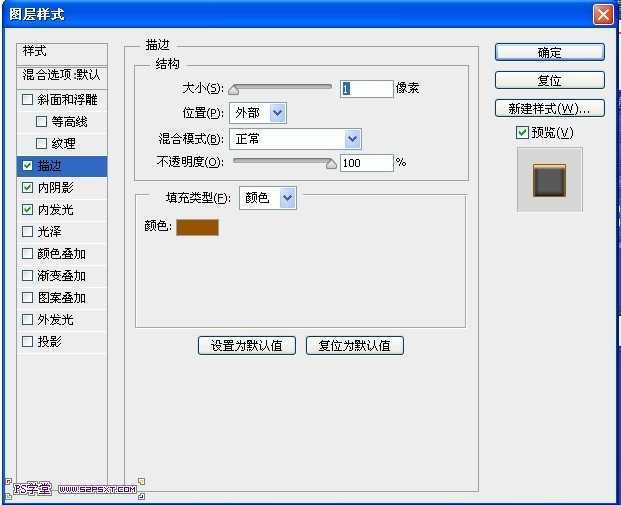Click the style preview thumbnail
621x505 pixels.
[x=550, y=180]
